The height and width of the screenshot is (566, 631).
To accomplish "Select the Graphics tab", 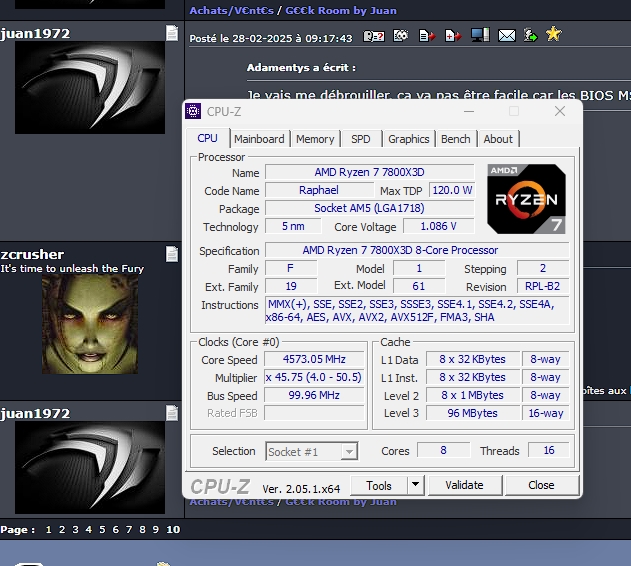I will pyautogui.click(x=408, y=139).
